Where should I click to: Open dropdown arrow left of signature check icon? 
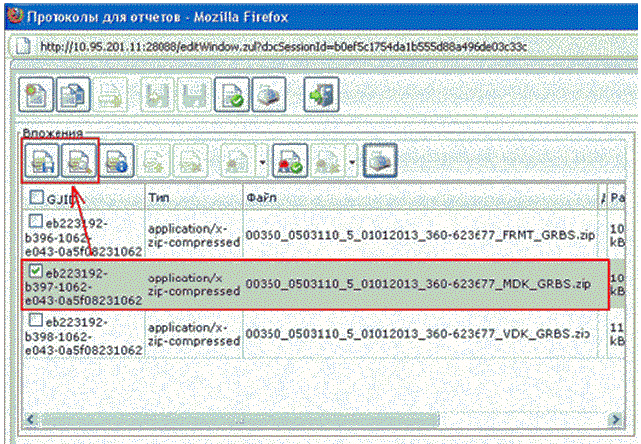click(x=261, y=162)
